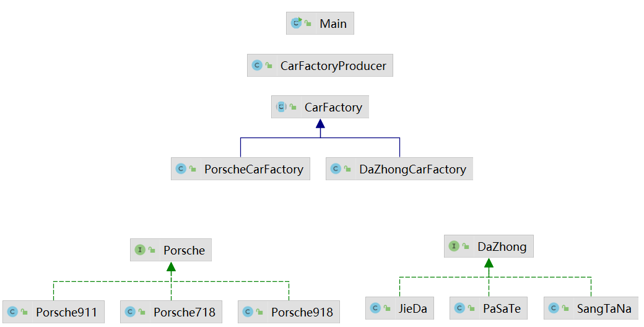Select the JieDa label
The image size is (644, 327).
(x=413, y=308)
